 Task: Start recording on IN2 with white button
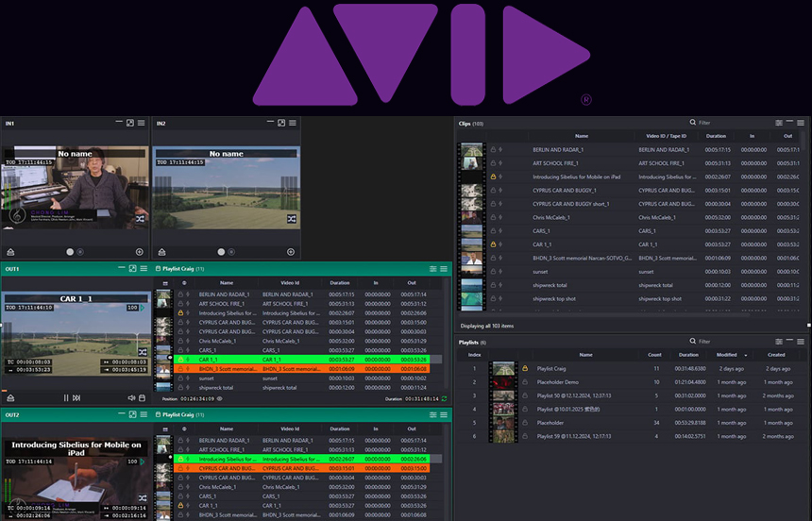[221, 252]
